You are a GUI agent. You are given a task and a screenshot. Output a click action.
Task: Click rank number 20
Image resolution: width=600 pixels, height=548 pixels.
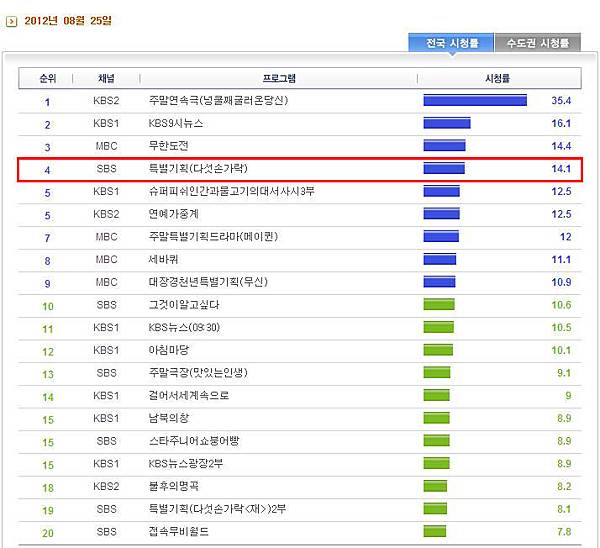click(x=48, y=533)
